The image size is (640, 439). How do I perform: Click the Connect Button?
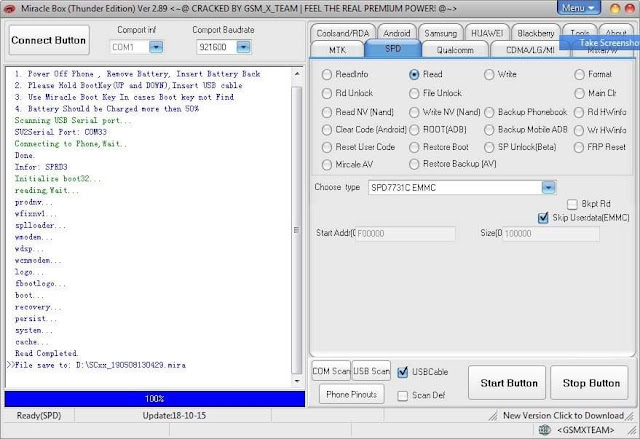49,40
